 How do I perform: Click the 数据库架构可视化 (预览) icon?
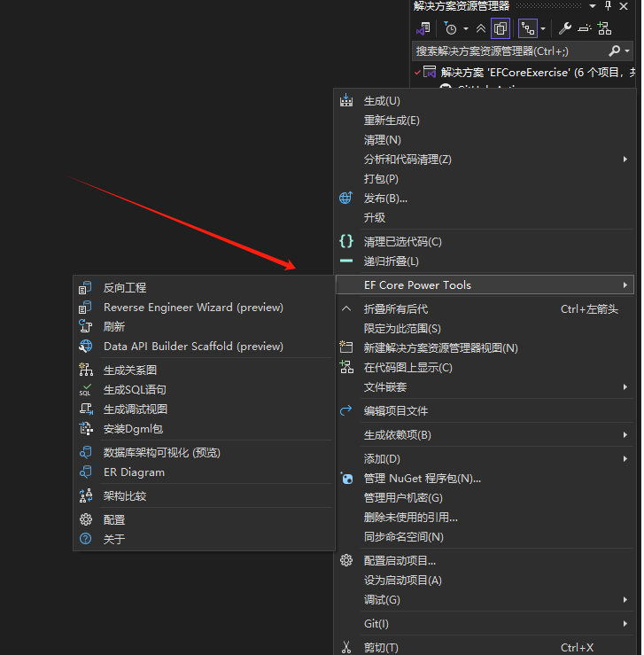pos(85,452)
